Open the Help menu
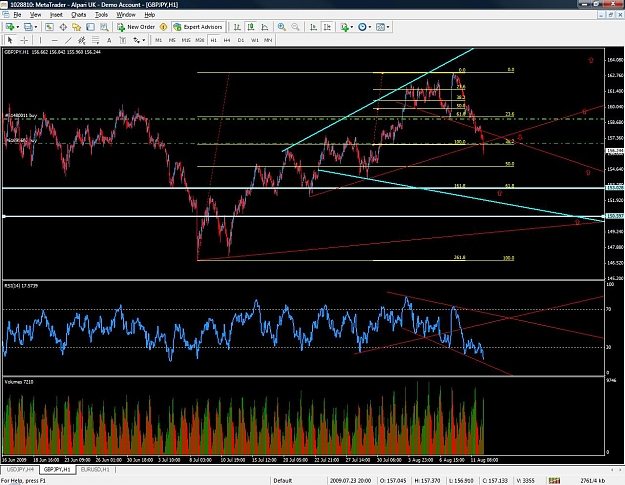 pos(149,15)
